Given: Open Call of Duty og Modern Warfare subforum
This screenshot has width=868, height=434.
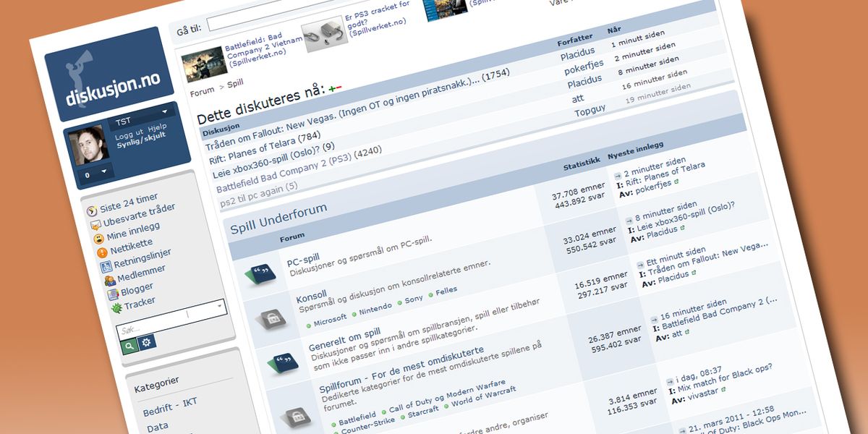Looking at the screenshot, I should click(446, 396).
